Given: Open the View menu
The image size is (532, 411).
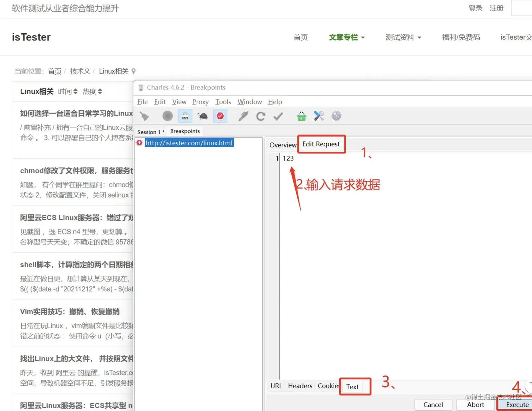Looking at the screenshot, I should point(179,102).
